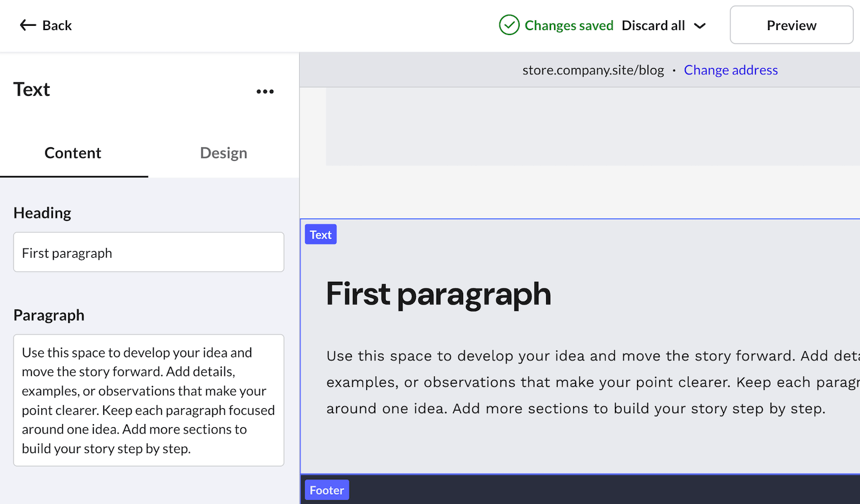Click into the Heading input field
This screenshot has width=860, height=504.
pyautogui.click(x=149, y=252)
